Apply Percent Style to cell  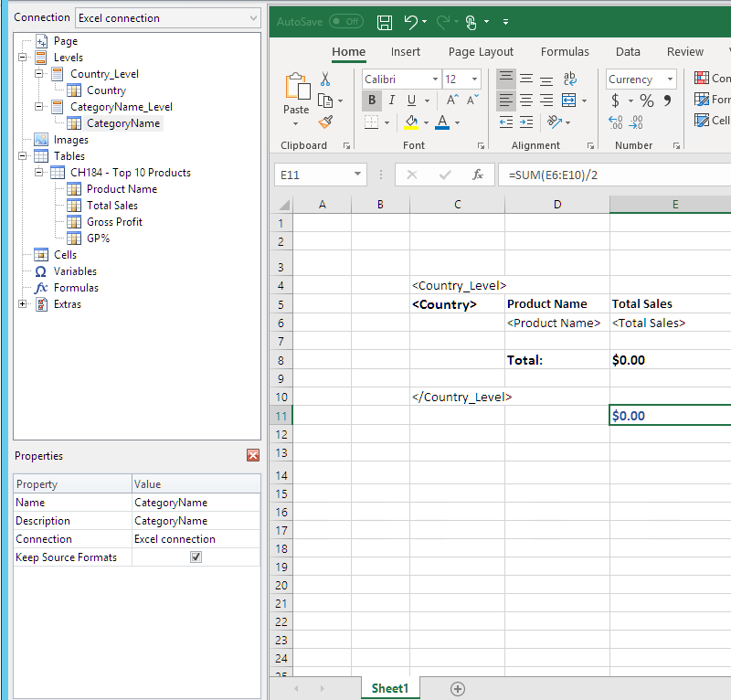(x=646, y=101)
